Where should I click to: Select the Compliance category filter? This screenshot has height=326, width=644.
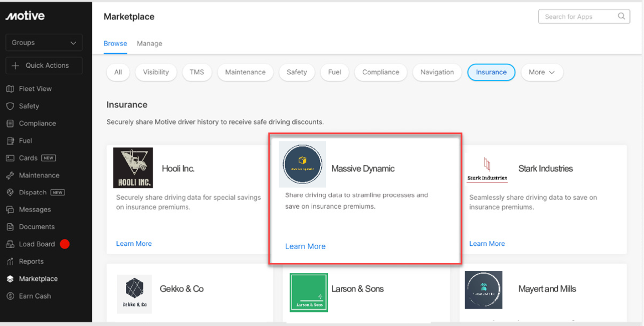[381, 72]
